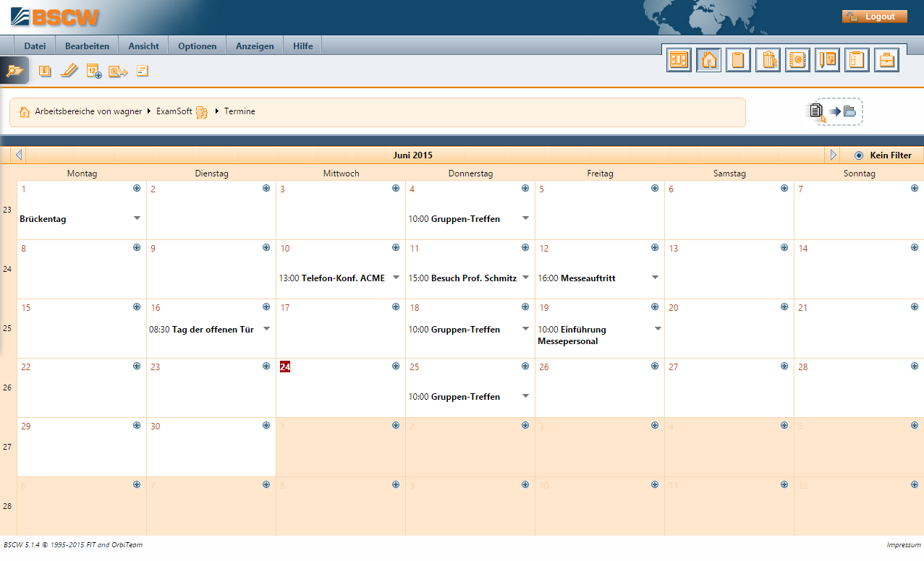The image size is (924, 561).
Task: Open dropdown for Telefon-Konf. ACME
Action: (x=396, y=277)
